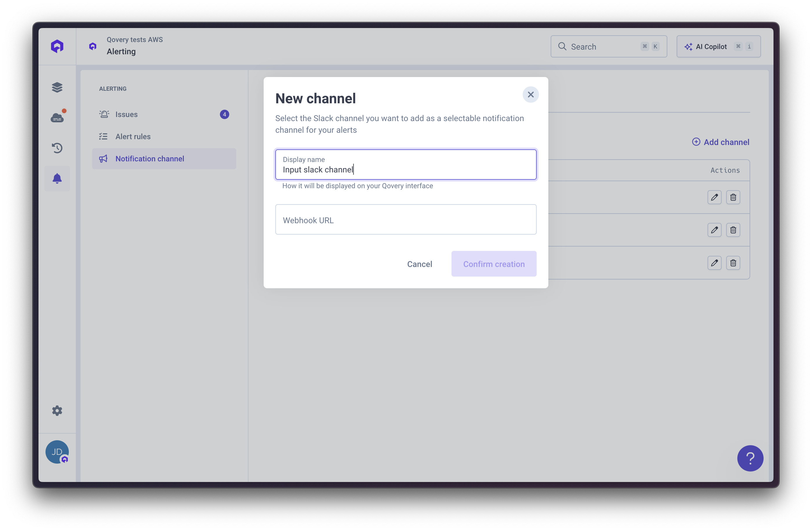Click the Add channel link
Viewport: 812px width, 531px height.
[x=721, y=142]
